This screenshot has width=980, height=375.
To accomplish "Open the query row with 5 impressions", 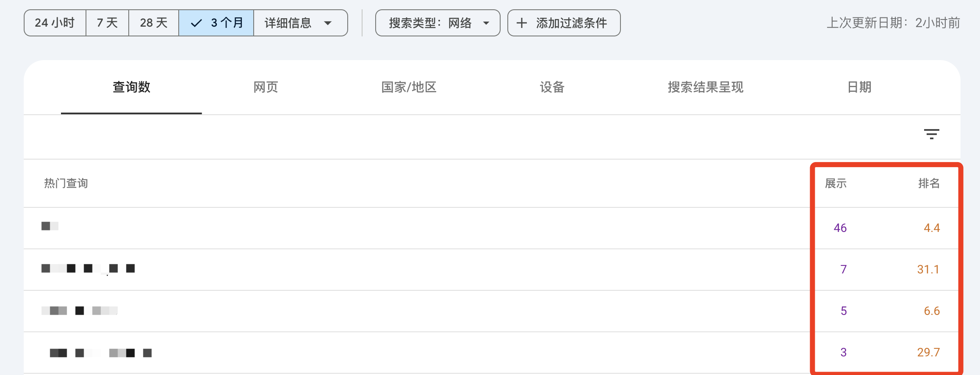I will tap(492, 311).
